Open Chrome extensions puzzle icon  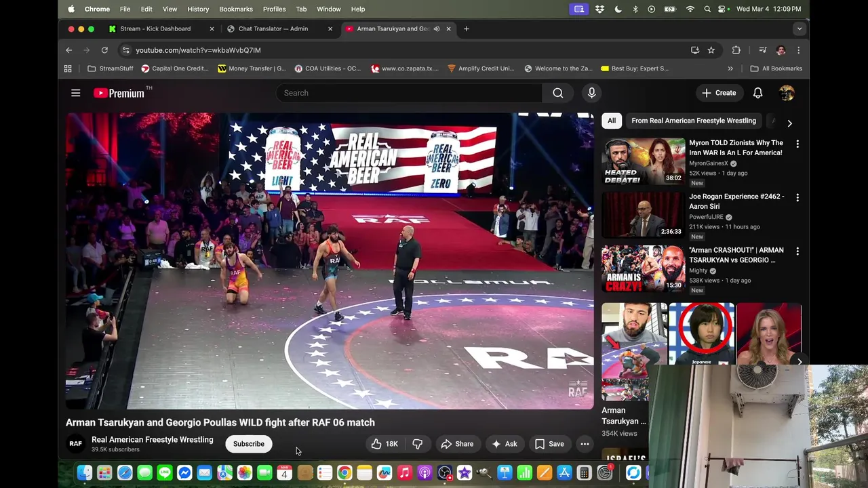coord(736,50)
